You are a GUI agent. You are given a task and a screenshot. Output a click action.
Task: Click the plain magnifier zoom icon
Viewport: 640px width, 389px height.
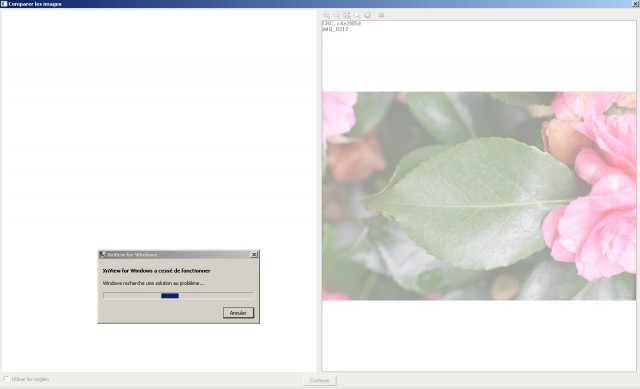(x=357, y=15)
